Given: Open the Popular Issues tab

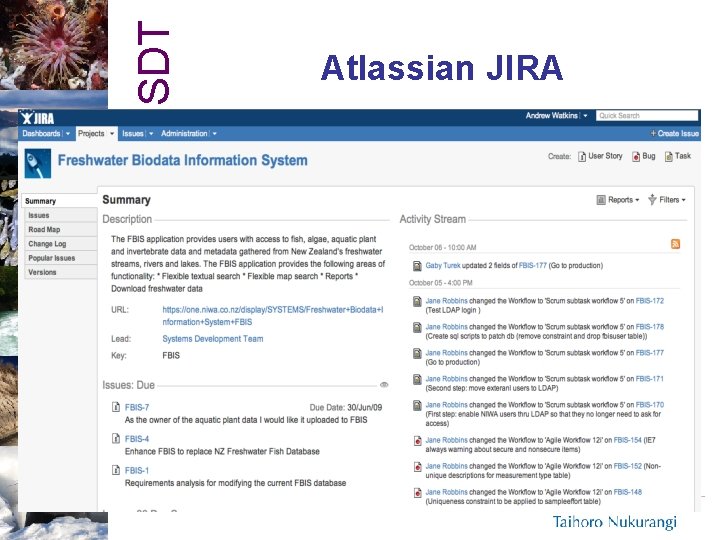Looking at the screenshot, I should pos(60,258).
